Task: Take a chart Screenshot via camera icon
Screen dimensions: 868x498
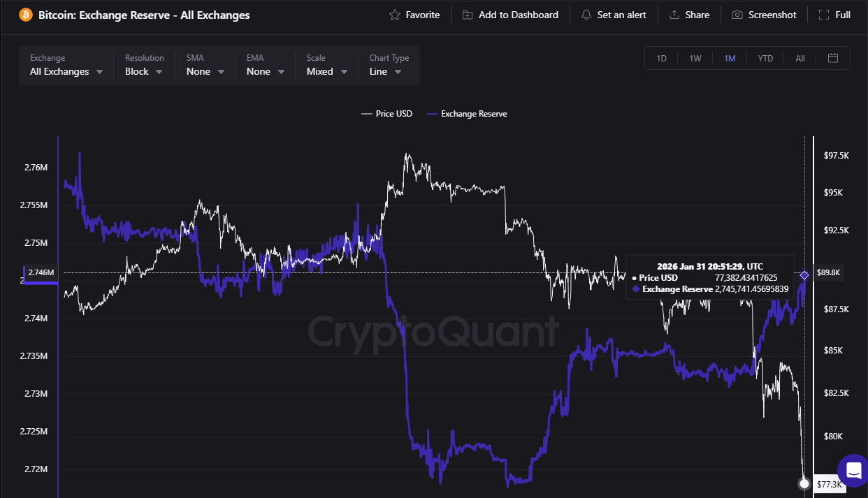Action: (737, 15)
